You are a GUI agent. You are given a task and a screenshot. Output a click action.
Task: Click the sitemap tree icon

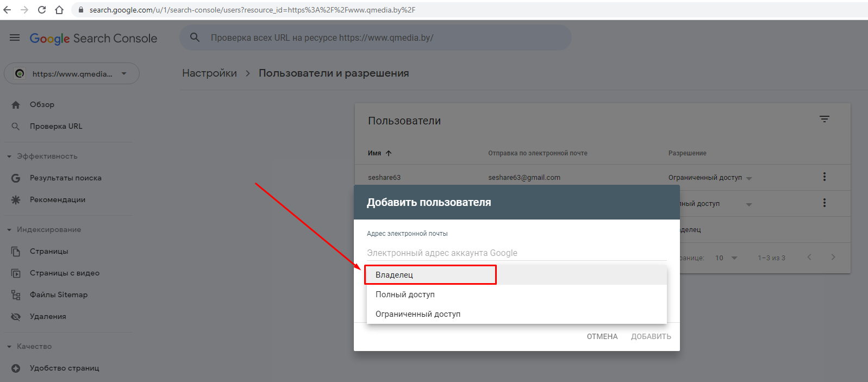pos(16,295)
